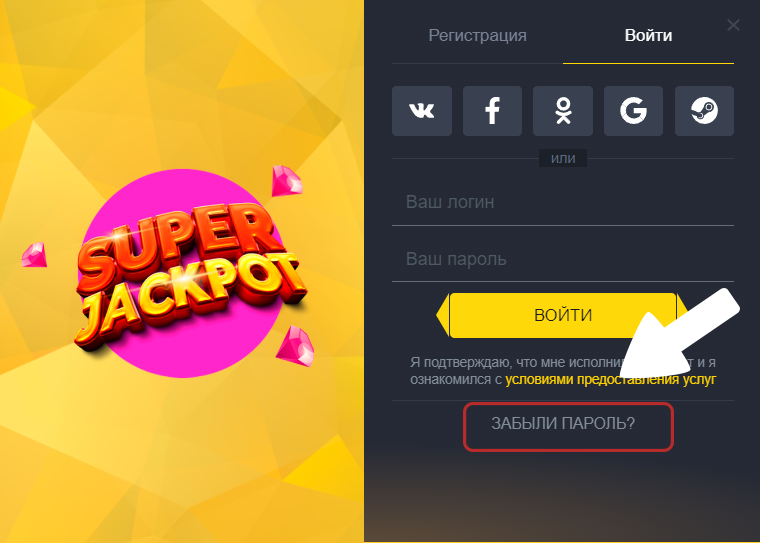Click the pink gem above the logo

point(286,181)
